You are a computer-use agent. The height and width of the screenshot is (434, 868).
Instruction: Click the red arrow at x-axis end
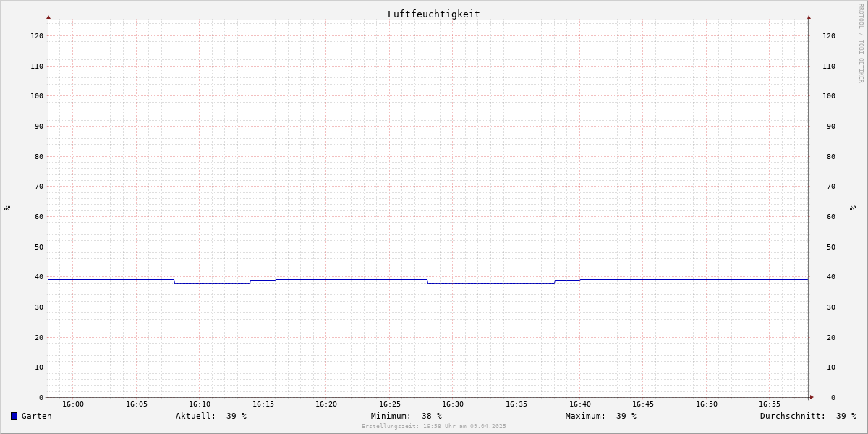[x=812, y=397]
